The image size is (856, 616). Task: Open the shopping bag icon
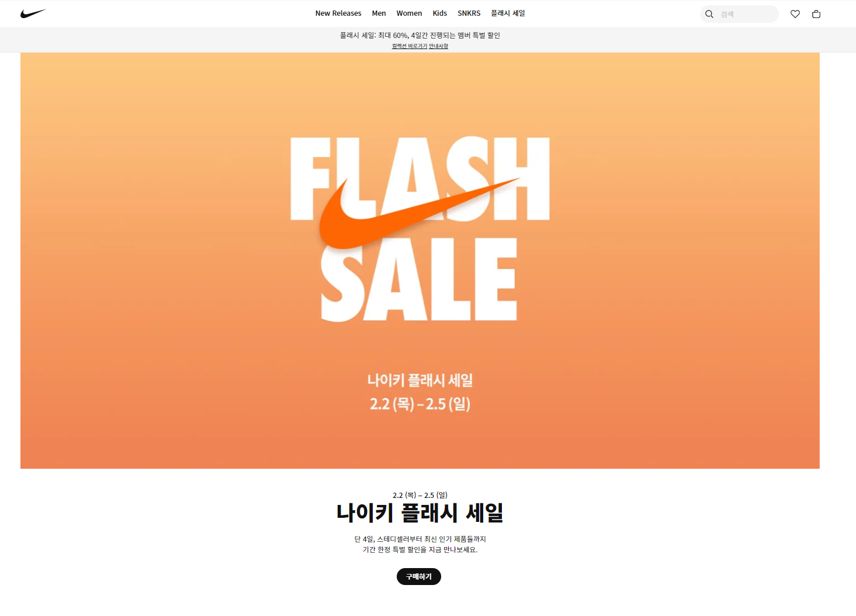(816, 14)
